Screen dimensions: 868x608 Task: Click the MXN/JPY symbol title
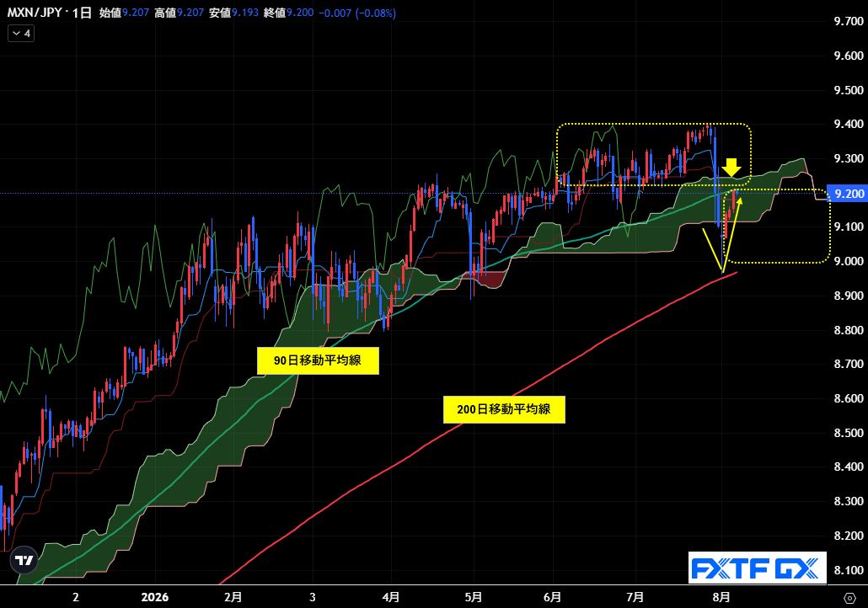click(x=35, y=12)
